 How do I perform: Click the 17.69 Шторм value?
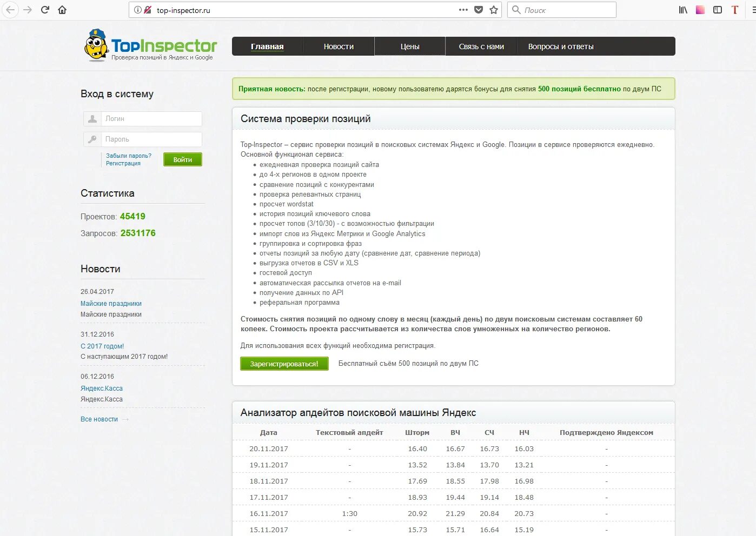(417, 481)
